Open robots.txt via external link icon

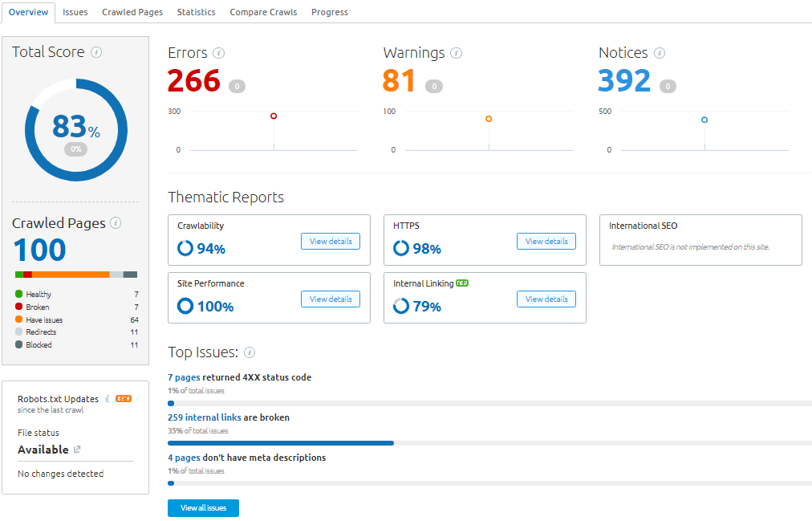pos(77,450)
